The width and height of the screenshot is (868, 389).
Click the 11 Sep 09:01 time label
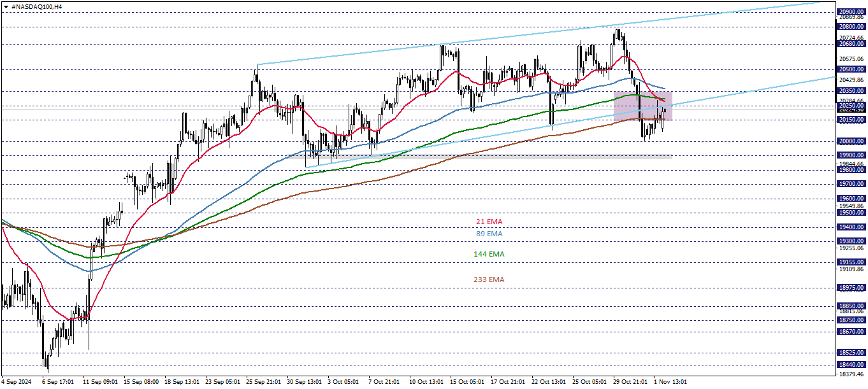point(99,382)
